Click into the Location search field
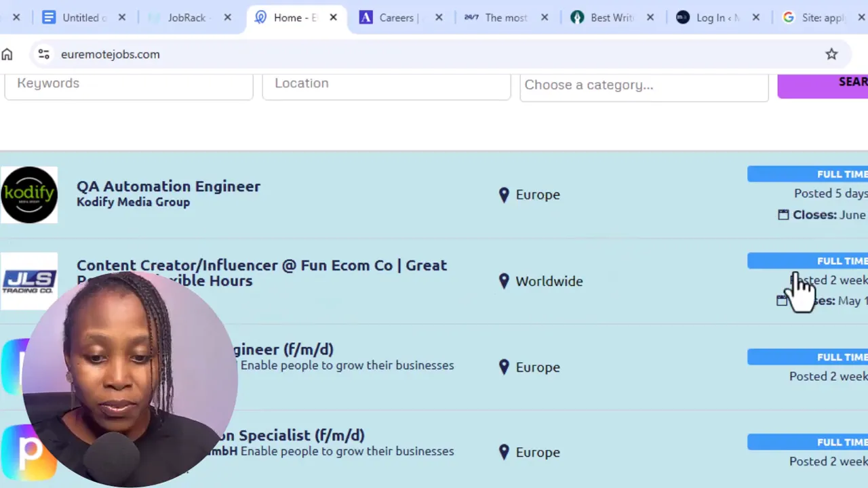This screenshot has width=868, height=488. click(387, 83)
